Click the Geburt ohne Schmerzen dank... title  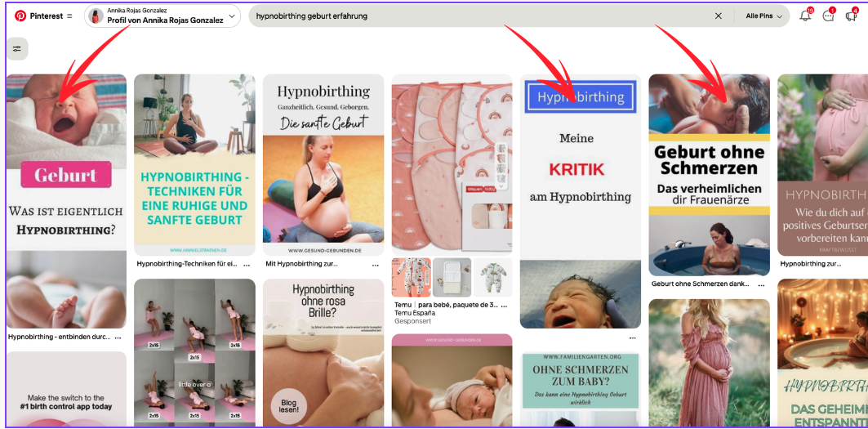click(701, 284)
